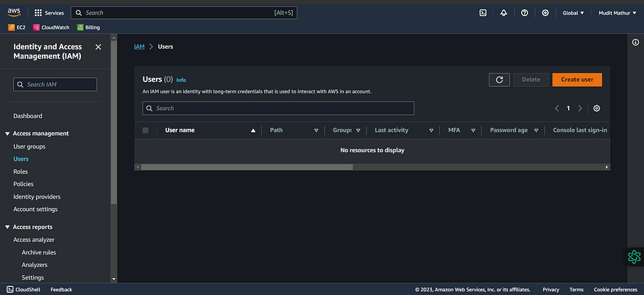This screenshot has height=295, width=644.
Task: Open Analyzers in the sidebar
Action: [x=35, y=265]
